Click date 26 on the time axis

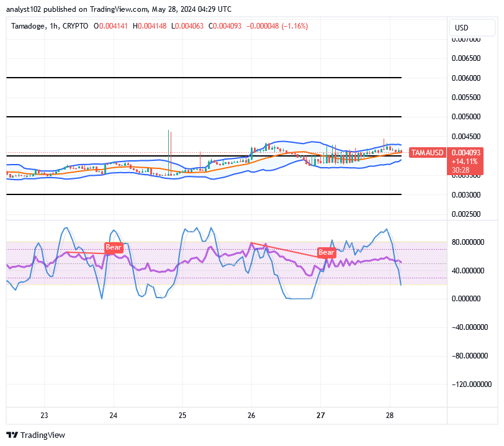pos(251,416)
